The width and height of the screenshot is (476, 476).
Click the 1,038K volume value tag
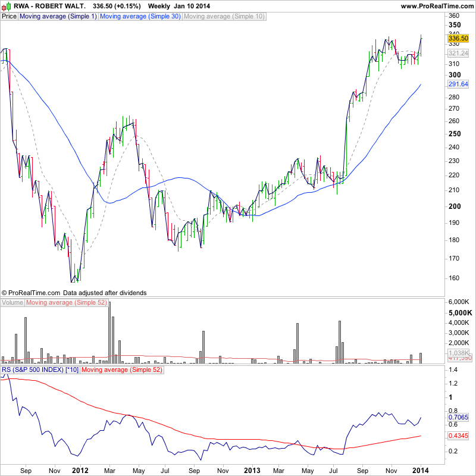point(459,353)
